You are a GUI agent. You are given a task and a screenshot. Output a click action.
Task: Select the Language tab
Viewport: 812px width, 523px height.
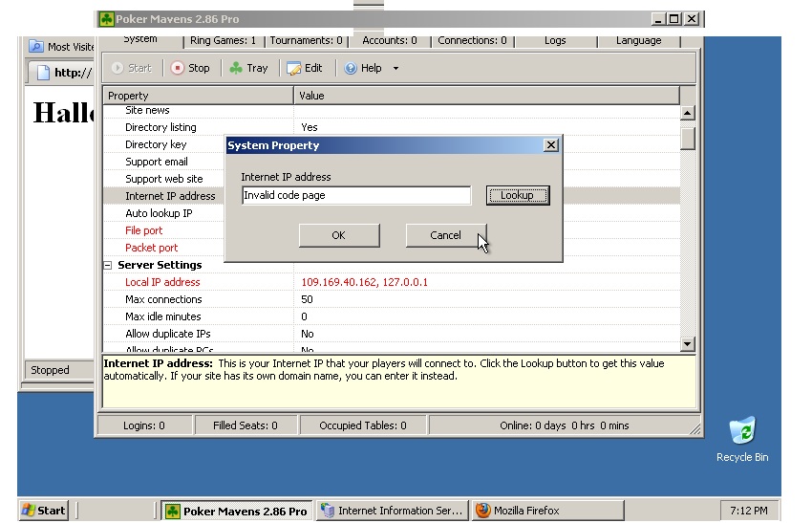tap(638, 40)
